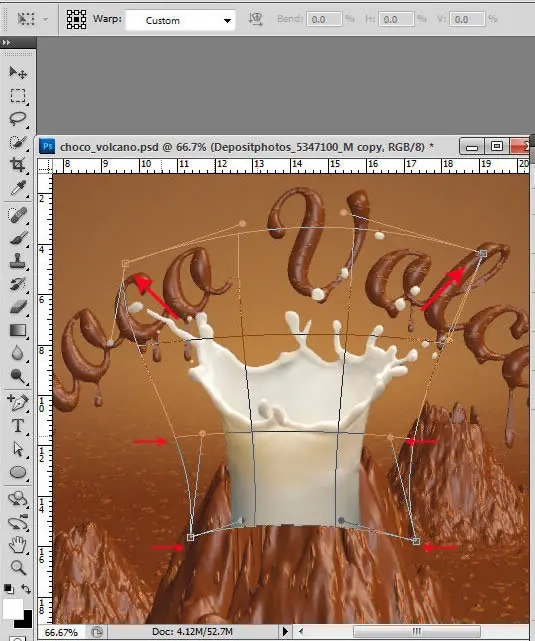This screenshot has height=641, width=535.
Task: Pick the Crop tool
Action: [18, 165]
